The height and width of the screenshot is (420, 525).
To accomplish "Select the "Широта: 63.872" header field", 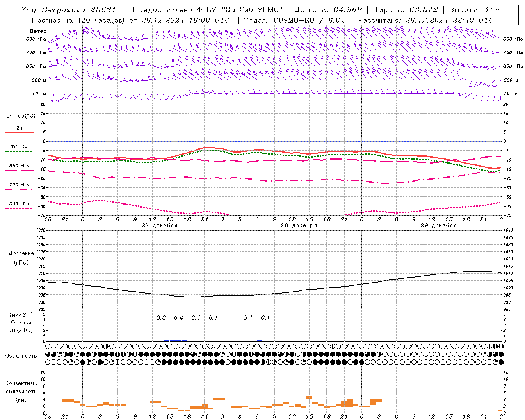I will 406,10.
